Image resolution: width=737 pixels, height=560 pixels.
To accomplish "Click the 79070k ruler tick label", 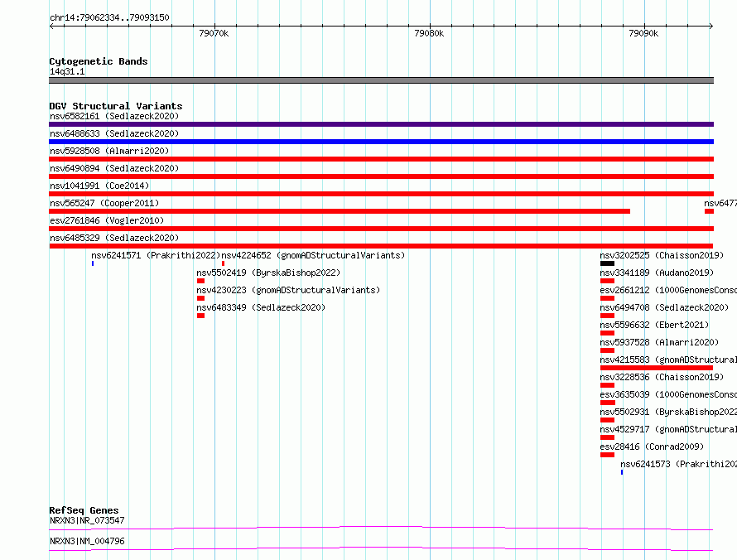I will [214, 33].
